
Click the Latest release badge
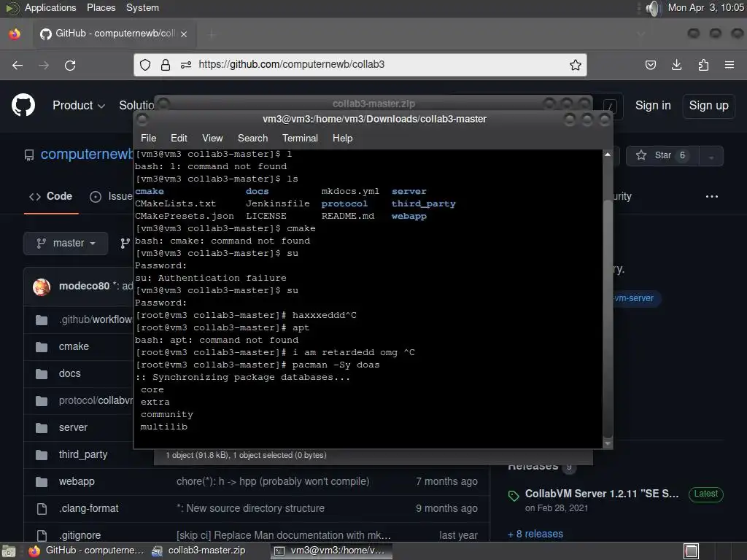point(705,494)
